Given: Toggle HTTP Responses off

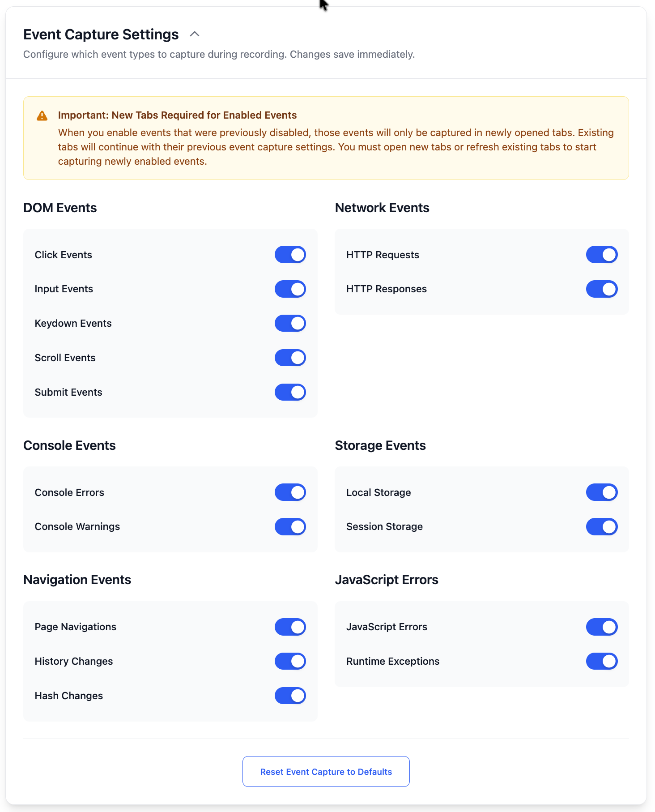Looking at the screenshot, I should pyautogui.click(x=601, y=289).
